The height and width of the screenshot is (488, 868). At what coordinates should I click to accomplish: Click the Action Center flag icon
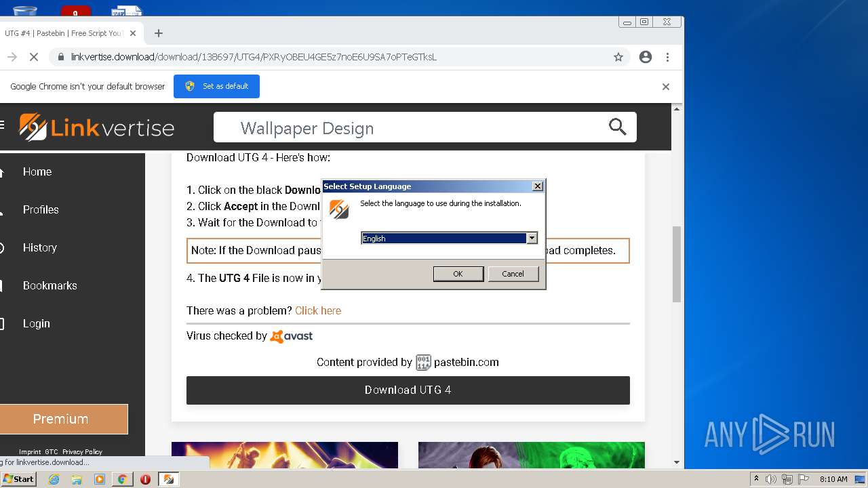[803, 479]
